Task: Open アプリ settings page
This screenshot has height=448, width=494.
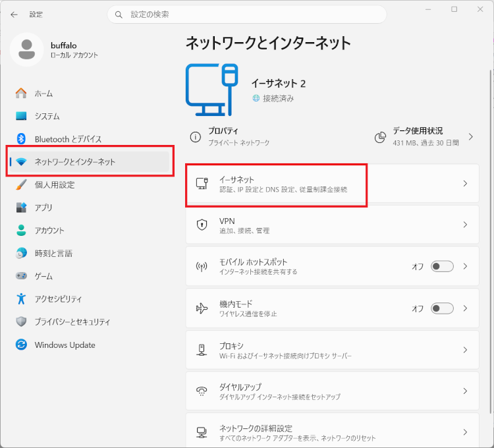Action: tap(90, 208)
